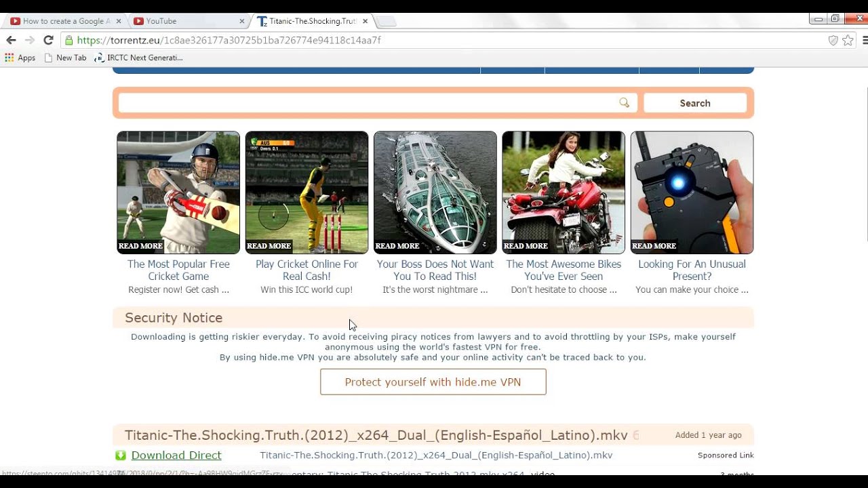Image resolution: width=868 pixels, height=488 pixels.
Task: Open the futuristic boat ad thumbnail
Action: click(x=435, y=192)
